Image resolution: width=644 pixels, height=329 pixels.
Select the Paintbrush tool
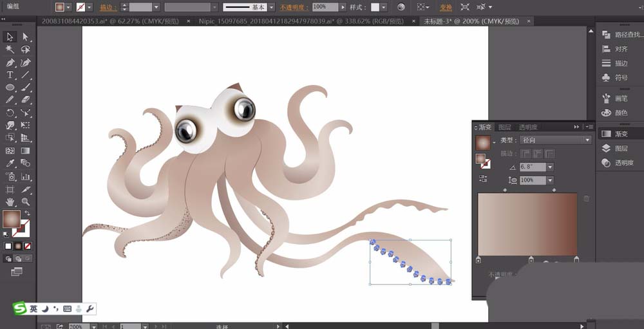(26, 87)
